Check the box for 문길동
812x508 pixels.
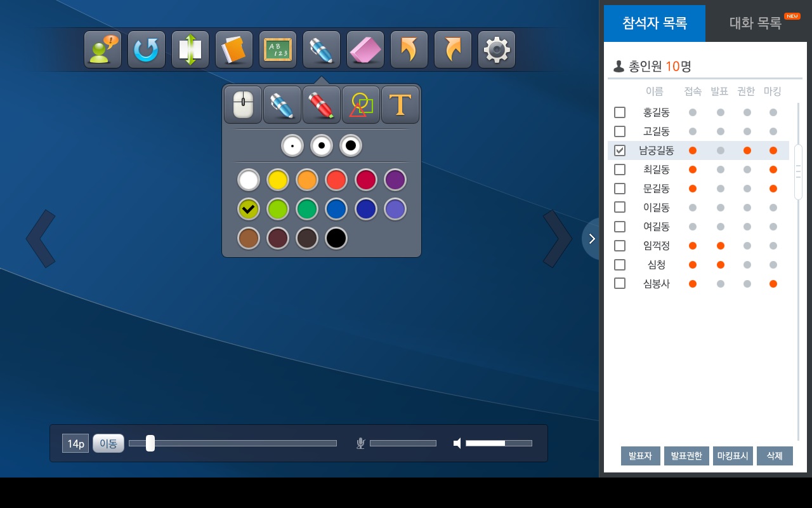pyautogui.click(x=620, y=189)
